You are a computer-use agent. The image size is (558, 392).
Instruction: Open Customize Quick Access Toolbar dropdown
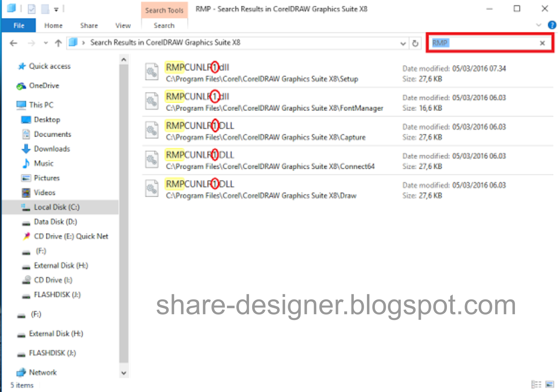pos(56,9)
